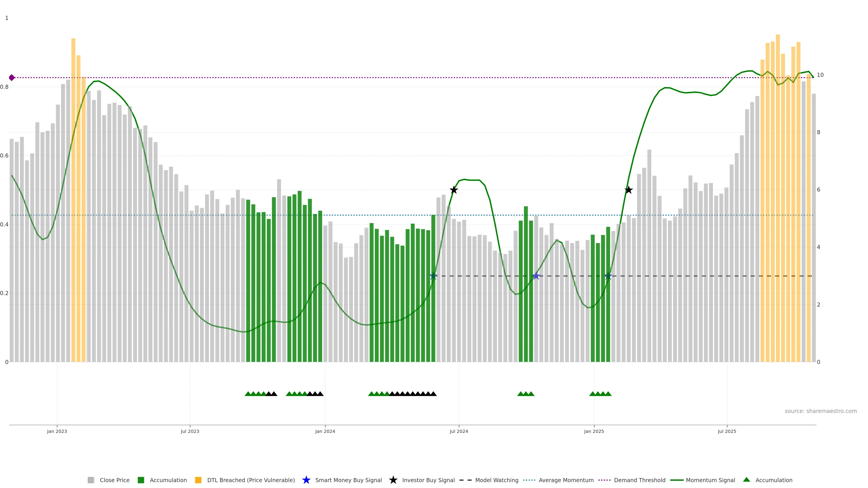Viewport: 868px width, 488px height.
Task: Click the black star icon in the legend
Action: pyautogui.click(x=393, y=480)
